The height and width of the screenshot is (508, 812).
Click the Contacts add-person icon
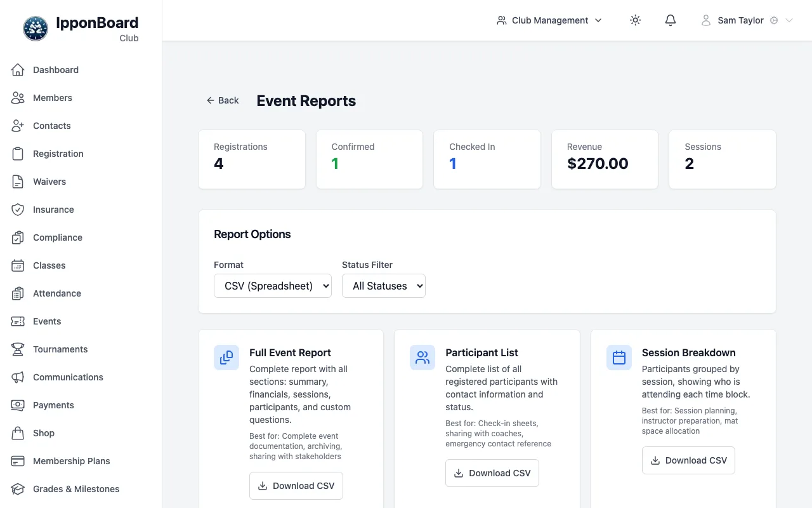(x=18, y=126)
